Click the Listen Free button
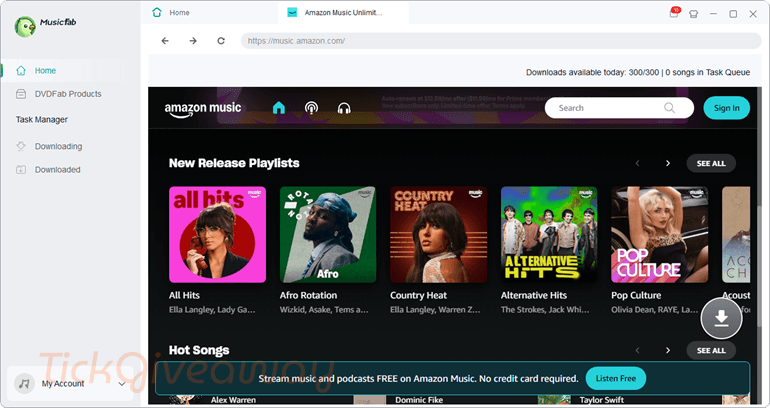 click(616, 379)
